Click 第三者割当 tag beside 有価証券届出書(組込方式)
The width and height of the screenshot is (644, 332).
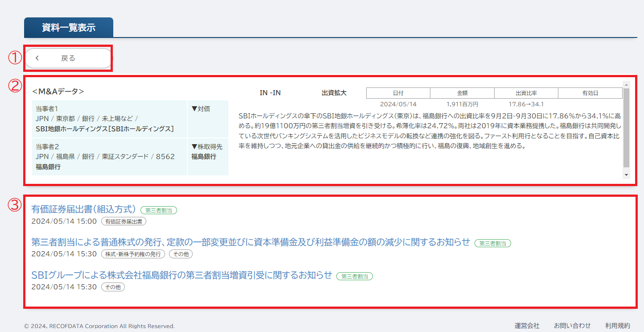[159, 210]
